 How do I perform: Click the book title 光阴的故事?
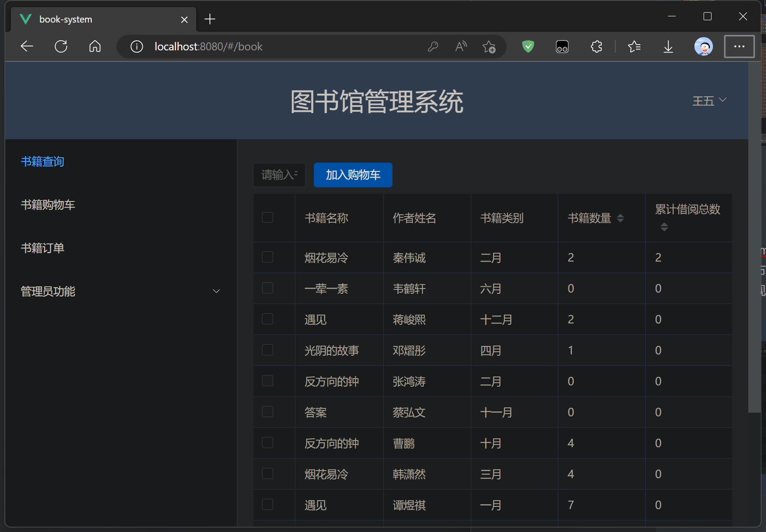(332, 350)
